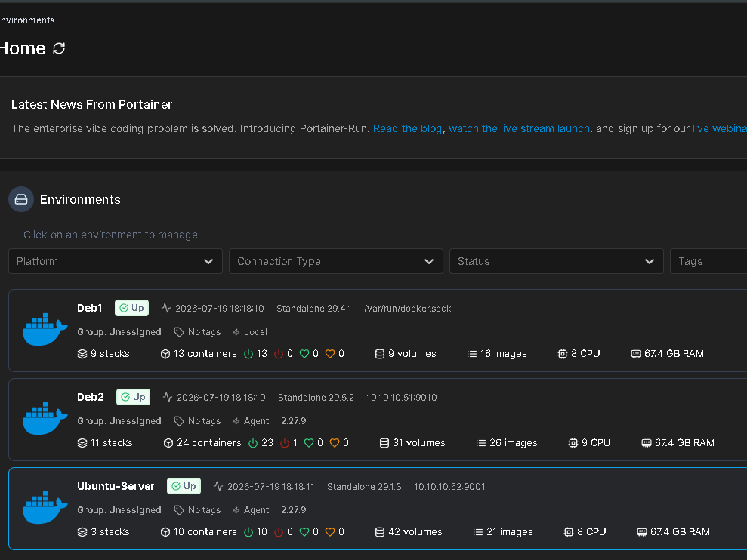
Task: Click the containers cube icon for Deb2
Action: coord(168,443)
